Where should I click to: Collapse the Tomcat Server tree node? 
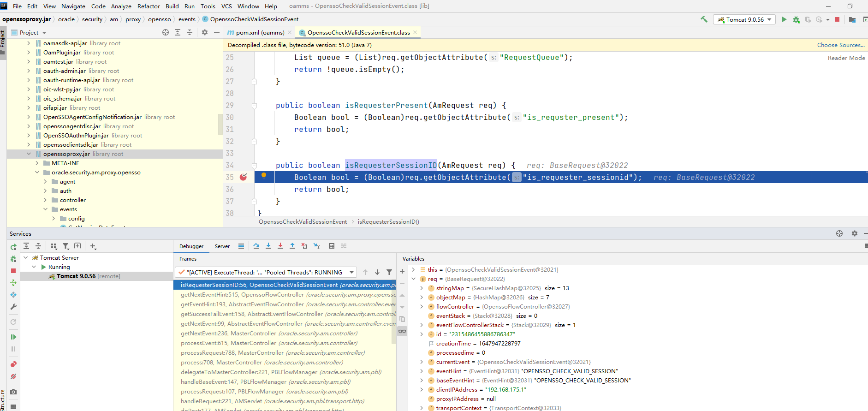[x=26, y=258]
